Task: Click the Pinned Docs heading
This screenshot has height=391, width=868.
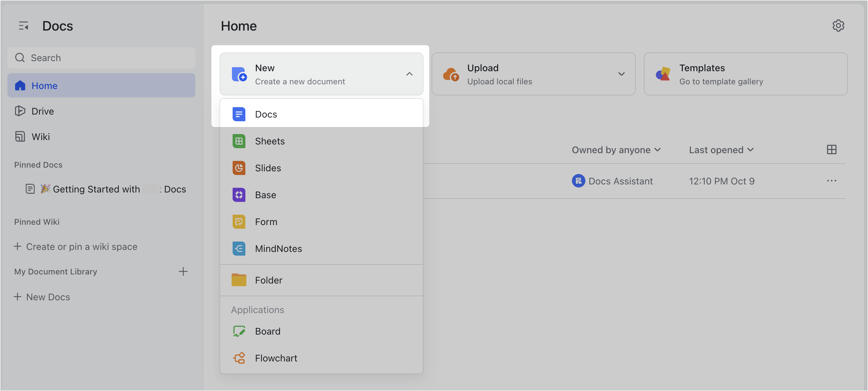Action: pos(38,165)
